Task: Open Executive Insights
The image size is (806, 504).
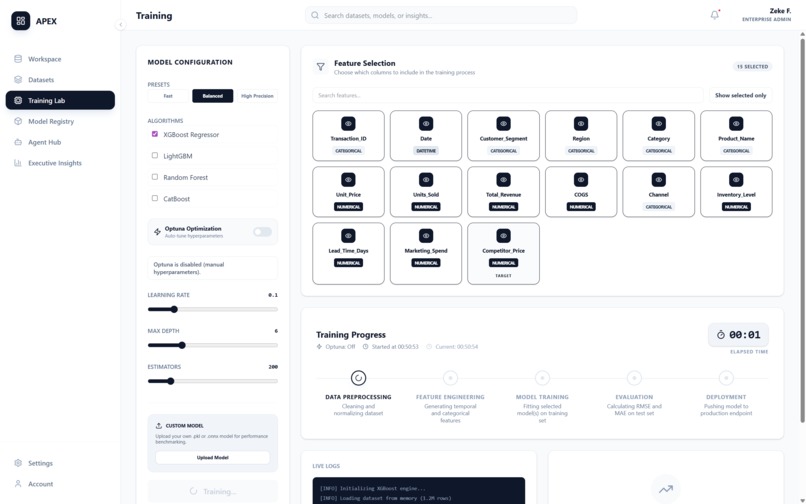Action: pyautogui.click(x=60, y=163)
